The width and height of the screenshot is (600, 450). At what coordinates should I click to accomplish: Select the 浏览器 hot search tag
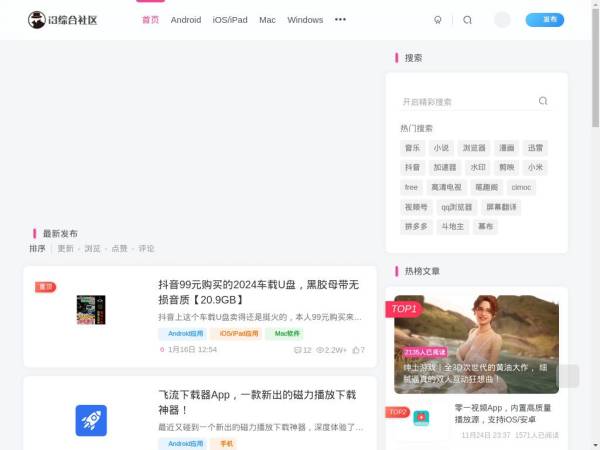tap(473, 148)
